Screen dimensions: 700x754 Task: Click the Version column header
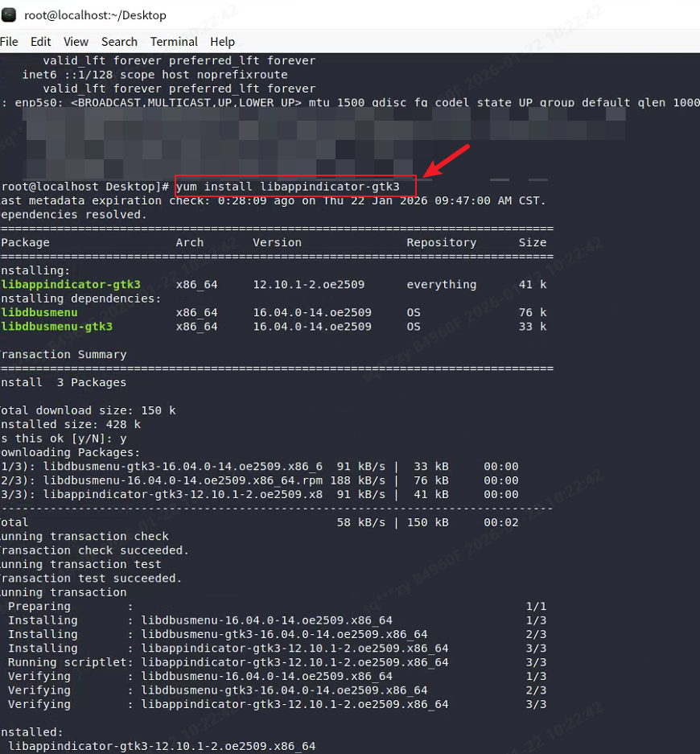tap(277, 242)
